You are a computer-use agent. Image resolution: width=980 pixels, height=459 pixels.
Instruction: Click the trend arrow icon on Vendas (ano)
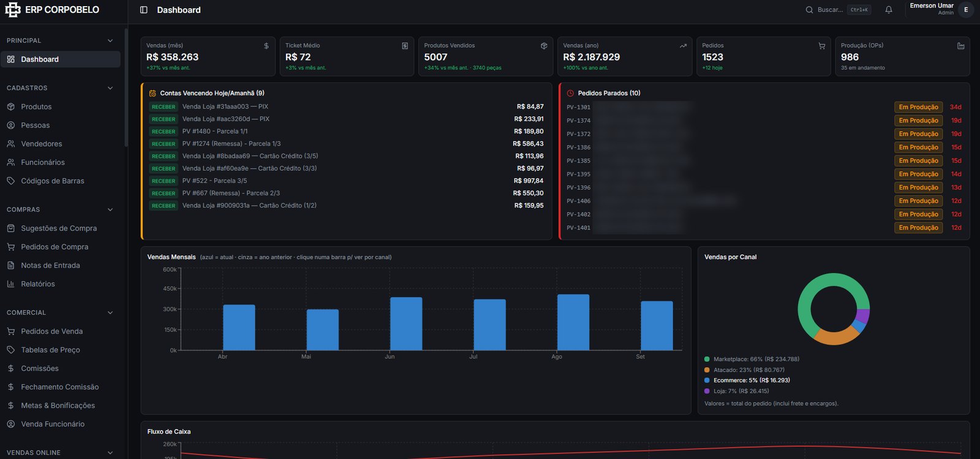(x=683, y=46)
